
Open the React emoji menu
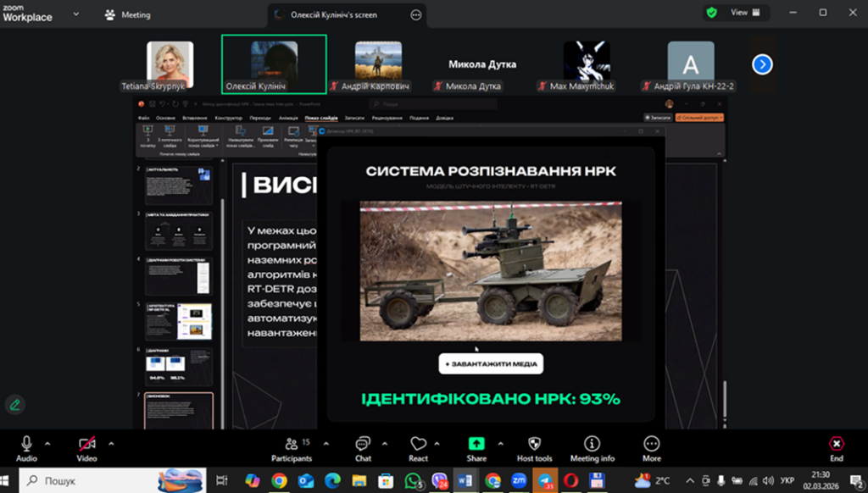pos(418,444)
